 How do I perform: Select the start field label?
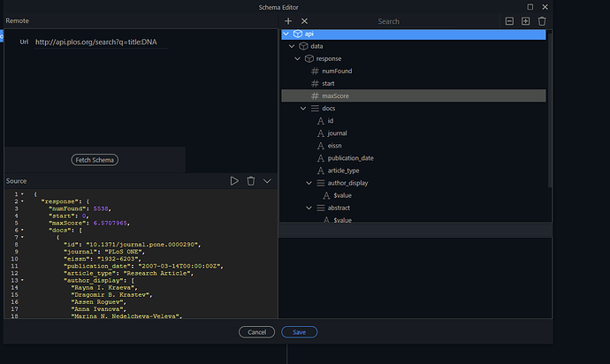point(328,84)
